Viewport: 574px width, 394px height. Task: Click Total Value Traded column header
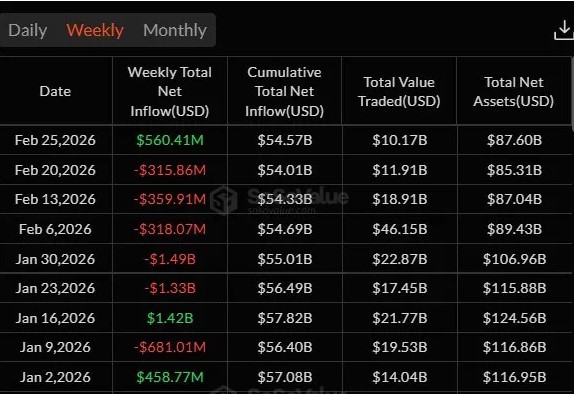pyautogui.click(x=399, y=92)
